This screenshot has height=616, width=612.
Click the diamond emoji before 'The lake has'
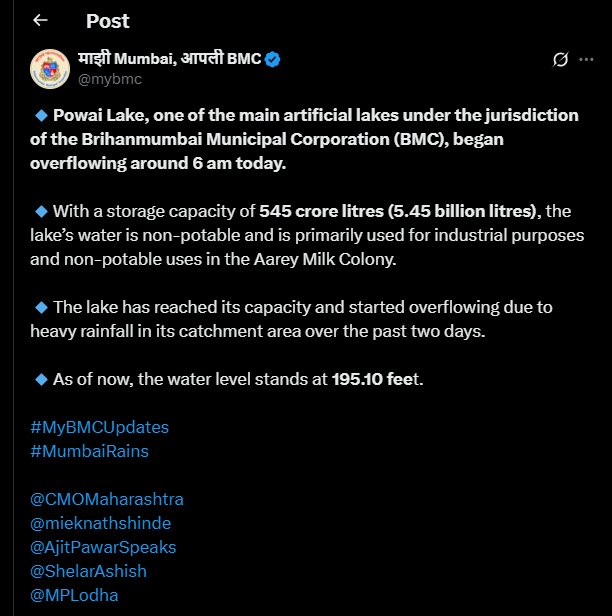click(x=41, y=307)
